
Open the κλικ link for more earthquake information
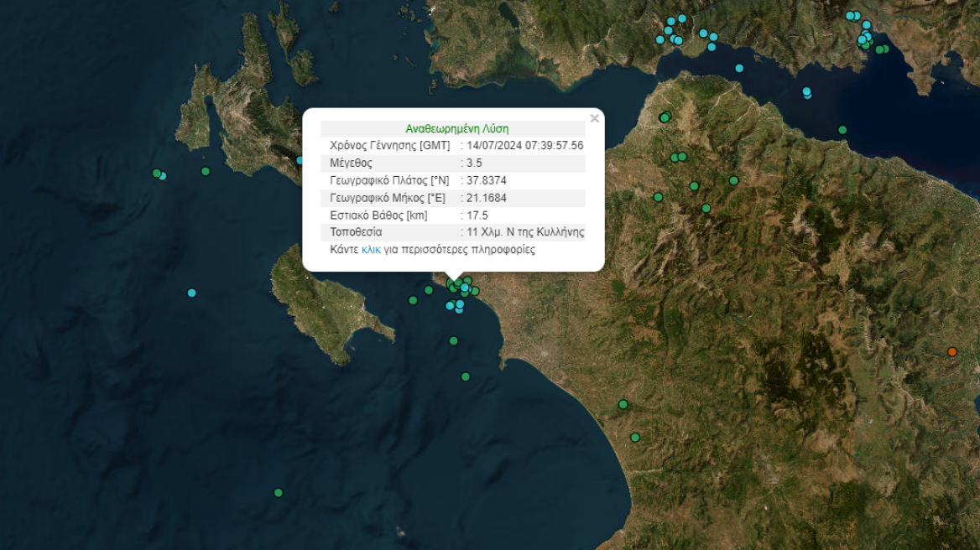pyautogui.click(x=370, y=249)
